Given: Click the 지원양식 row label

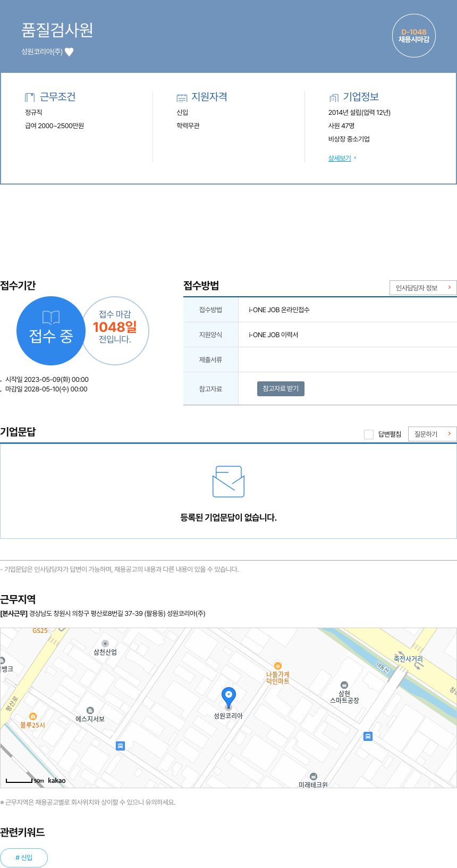Looking at the screenshot, I should click(x=211, y=335).
